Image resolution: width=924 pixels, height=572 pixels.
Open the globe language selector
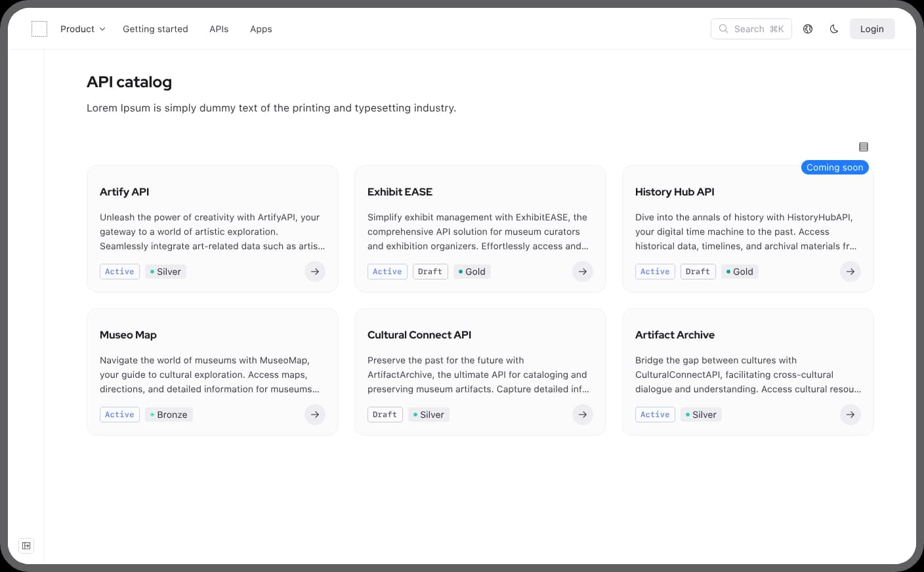[808, 29]
